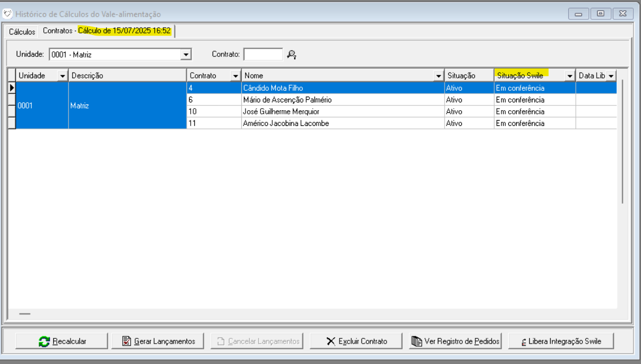Expand the Situação Swile column filter
Screen dimensions: 641x364
pos(570,76)
